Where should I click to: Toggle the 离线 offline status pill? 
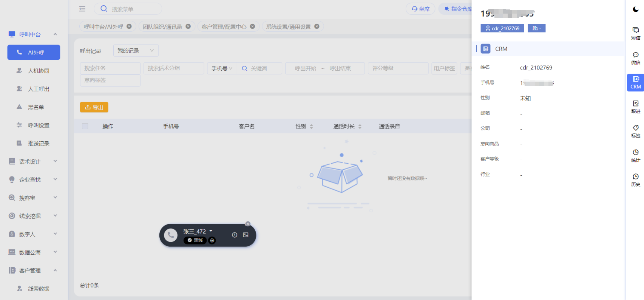(x=195, y=240)
